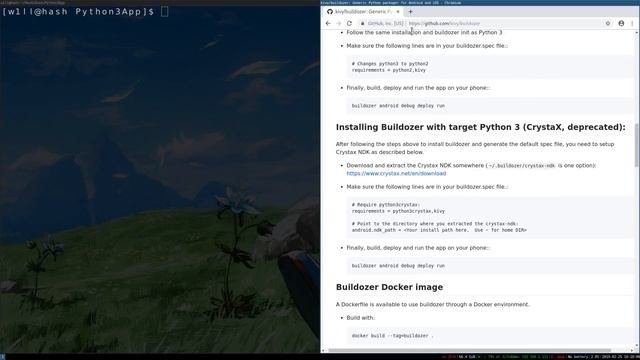Click the 'No battery' status bar entry

point(578,357)
